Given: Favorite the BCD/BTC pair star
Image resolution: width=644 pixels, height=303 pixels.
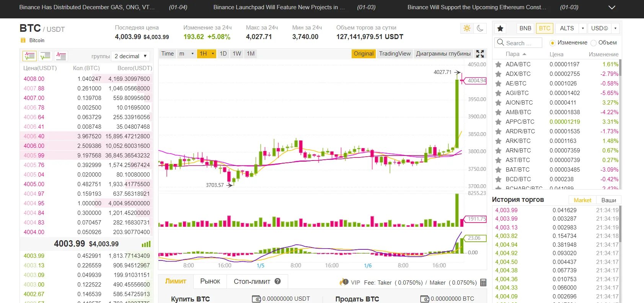Looking at the screenshot, I should click(x=498, y=179).
